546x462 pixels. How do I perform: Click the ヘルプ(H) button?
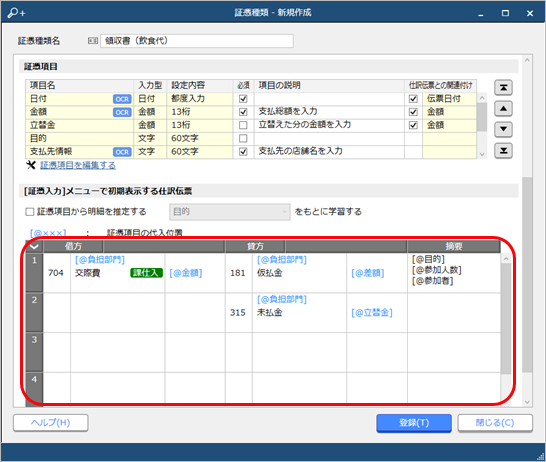click(51, 423)
